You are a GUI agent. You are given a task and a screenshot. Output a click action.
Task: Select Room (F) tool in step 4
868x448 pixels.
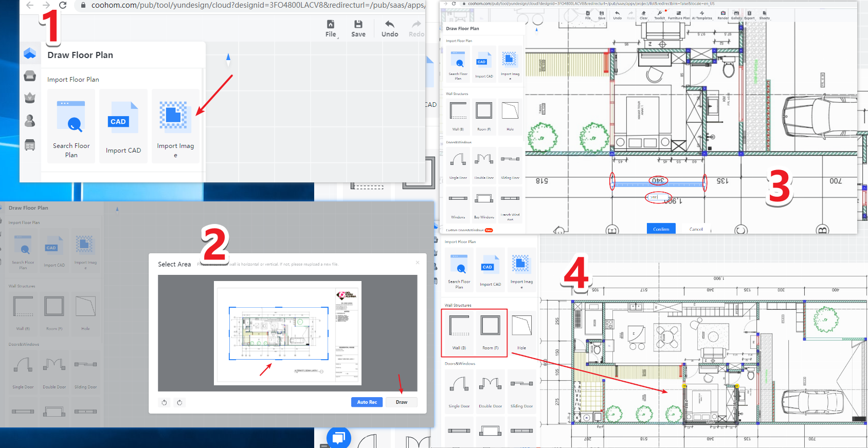(x=490, y=332)
